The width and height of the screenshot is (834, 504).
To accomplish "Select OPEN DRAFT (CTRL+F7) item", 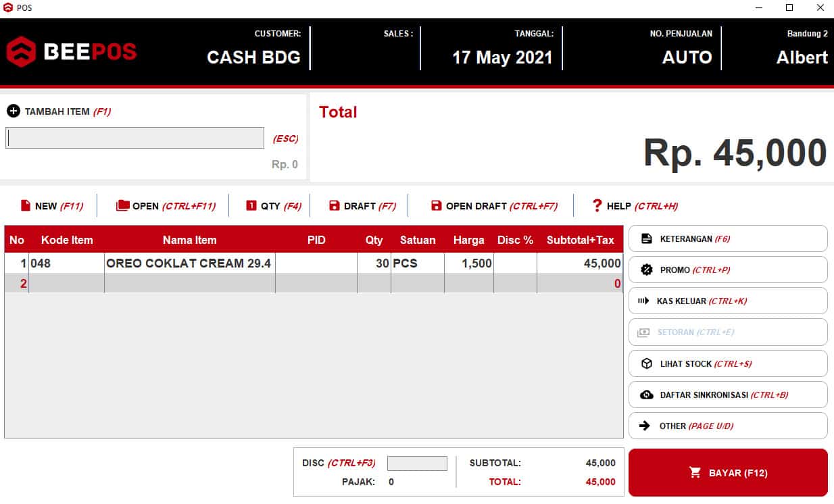I will (x=494, y=205).
